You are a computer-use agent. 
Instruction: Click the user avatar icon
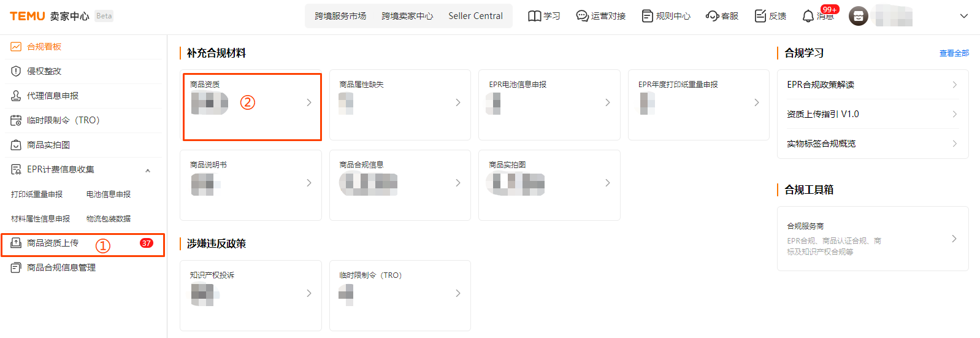[x=859, y=16]
